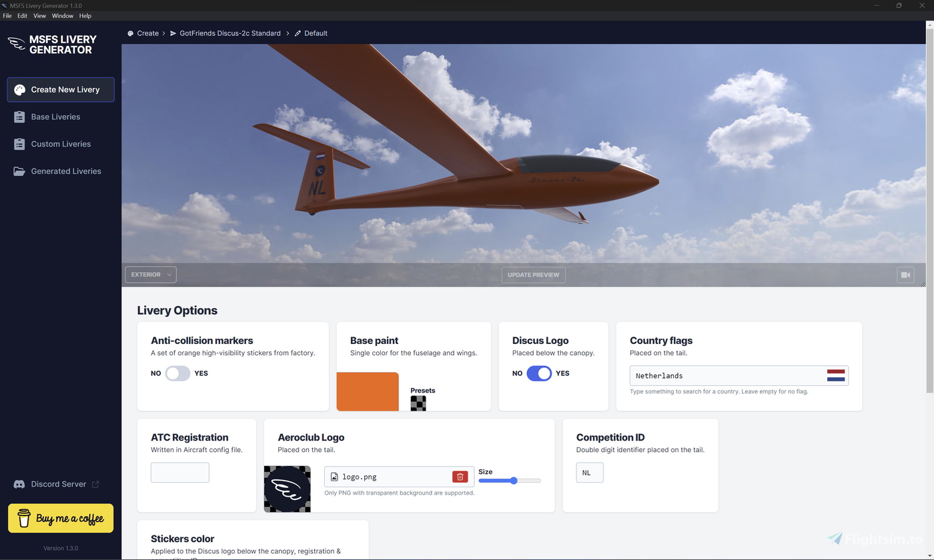
Task: Delete logo.png using the trash icon
Action: (x=460, y=477)
